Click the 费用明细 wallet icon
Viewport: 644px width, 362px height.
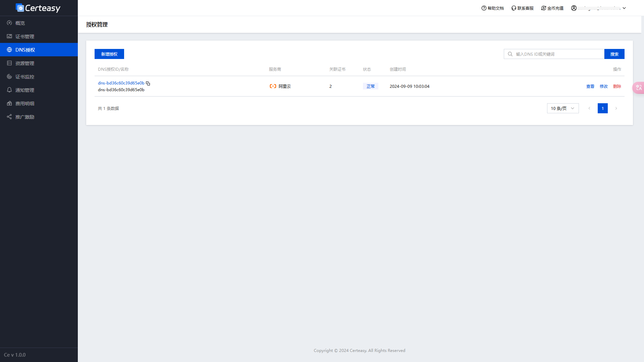pyautogui.click(x=9, y=103)
